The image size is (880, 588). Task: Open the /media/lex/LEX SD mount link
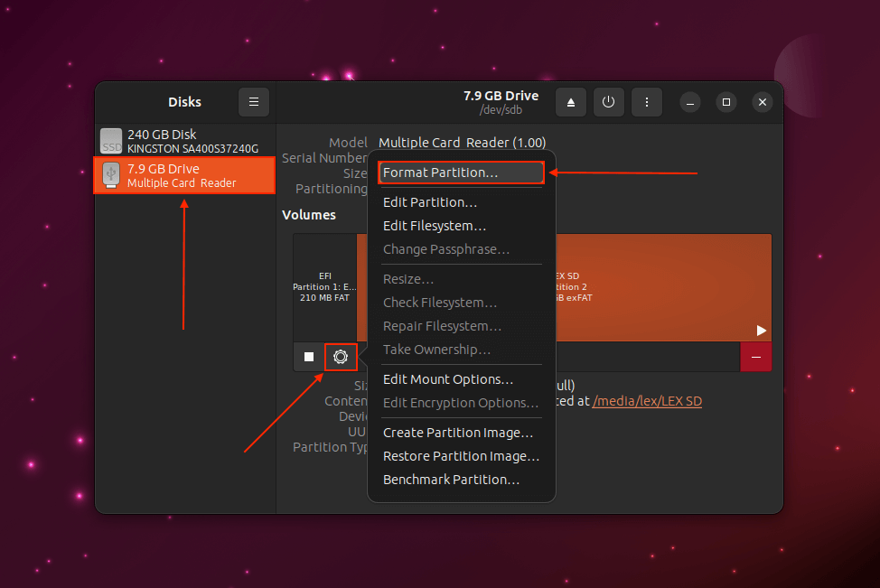(647, 401)
